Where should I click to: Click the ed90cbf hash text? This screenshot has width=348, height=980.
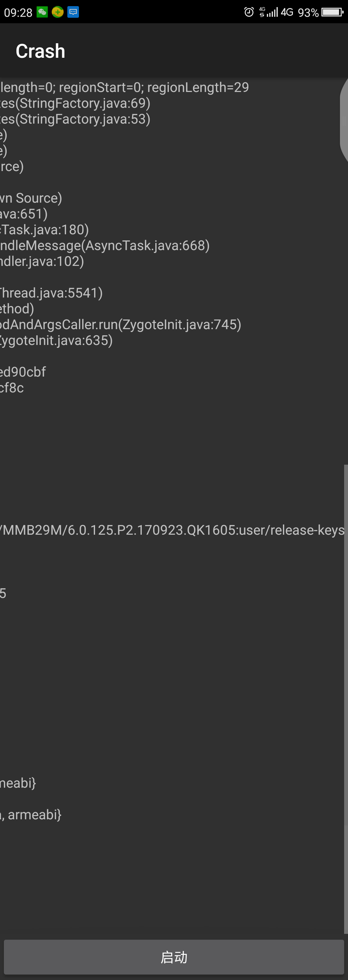click(23, 372)
